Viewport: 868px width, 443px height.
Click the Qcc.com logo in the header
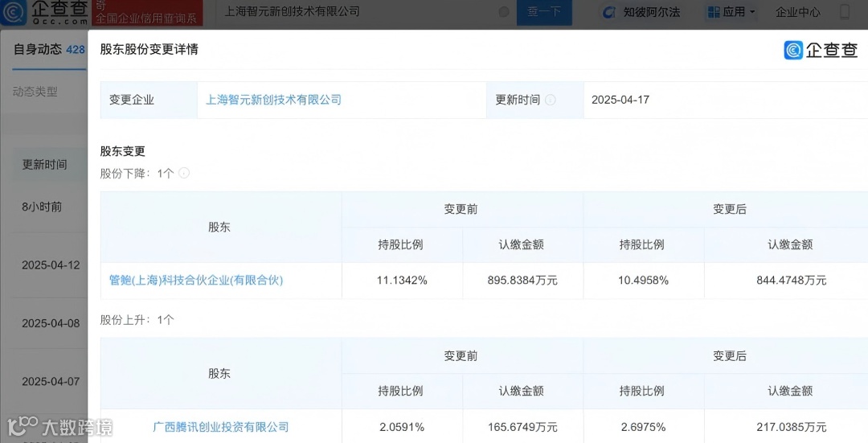pos(44,12)
